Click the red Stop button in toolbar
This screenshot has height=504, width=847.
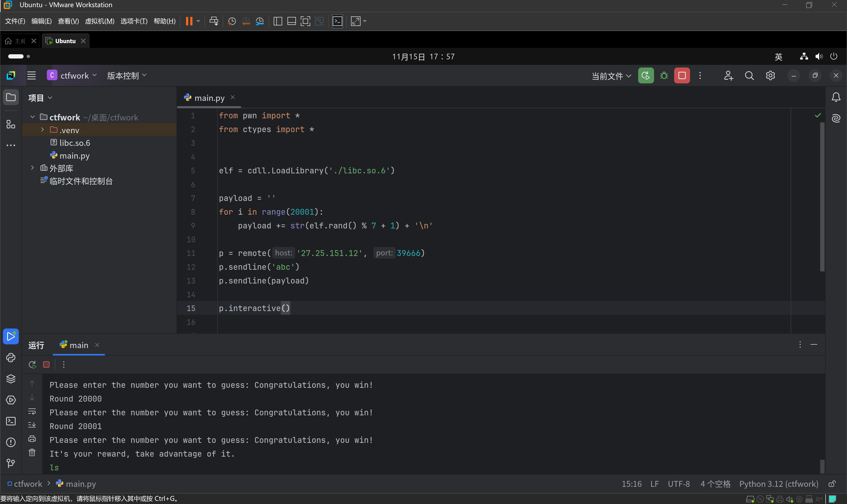click(682, 75)
